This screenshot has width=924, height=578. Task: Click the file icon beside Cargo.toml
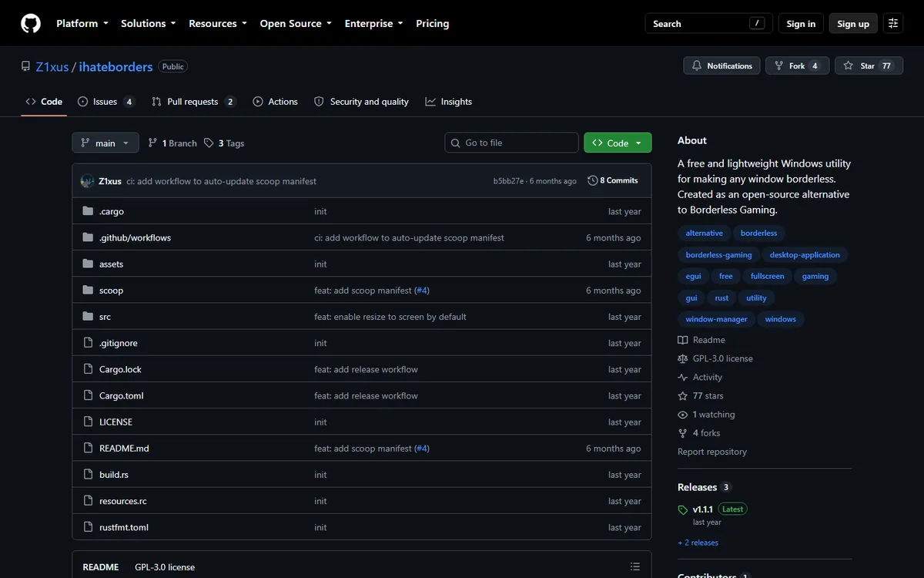[88, 396]
